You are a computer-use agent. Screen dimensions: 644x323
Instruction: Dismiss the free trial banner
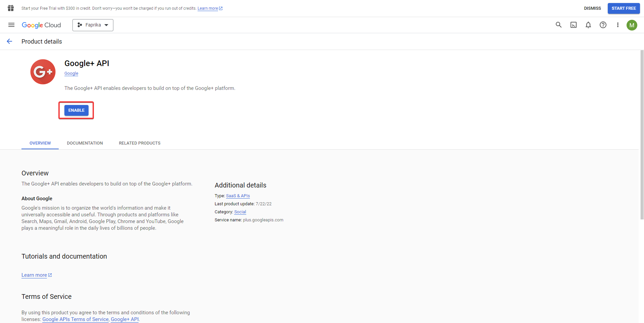click(592, 8)
